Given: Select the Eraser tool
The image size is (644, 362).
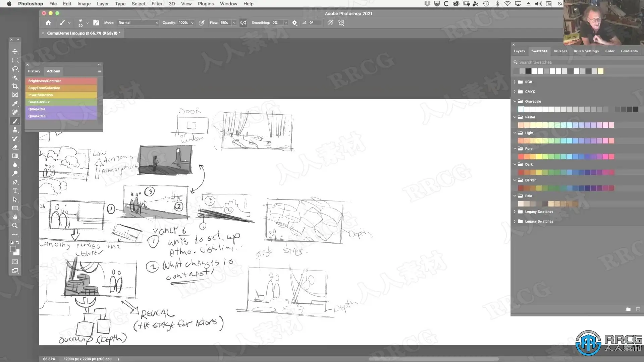Looking at the screenshot, I should (15, 147).
